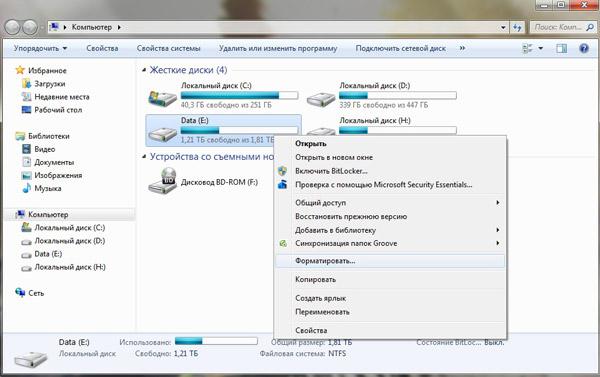The height and width of the screenshot is (377, 600).
Task: Click Недавние места icon in sidebar
Action: [26, 96]
